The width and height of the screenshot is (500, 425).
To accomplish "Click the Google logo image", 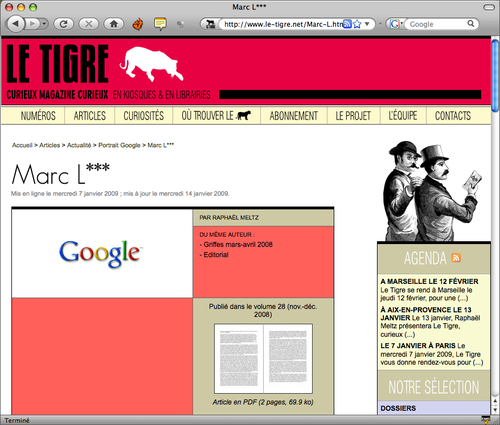I will point(101,254).
